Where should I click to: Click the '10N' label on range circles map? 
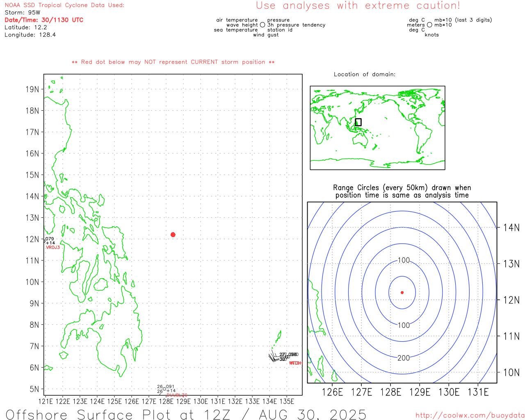511,372
